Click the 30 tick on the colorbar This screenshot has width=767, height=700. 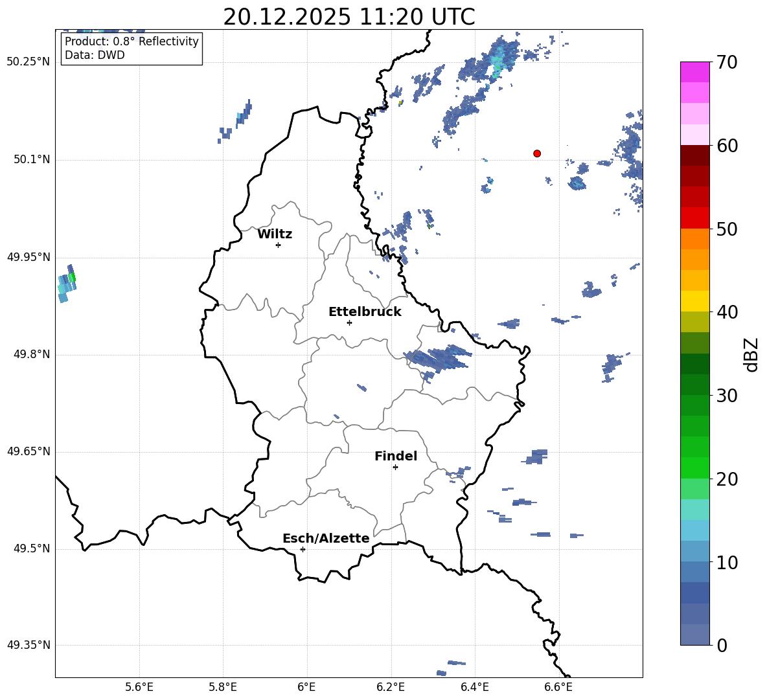pos(726,396)
